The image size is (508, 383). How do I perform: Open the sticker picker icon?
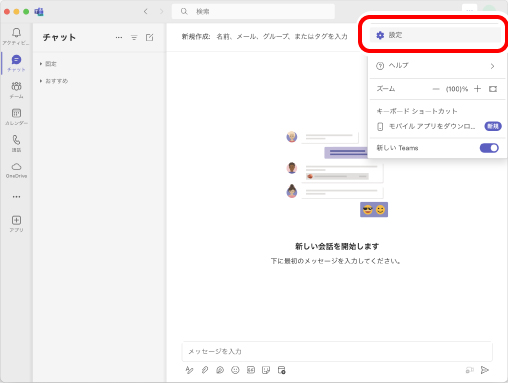(x=266, y=370)
